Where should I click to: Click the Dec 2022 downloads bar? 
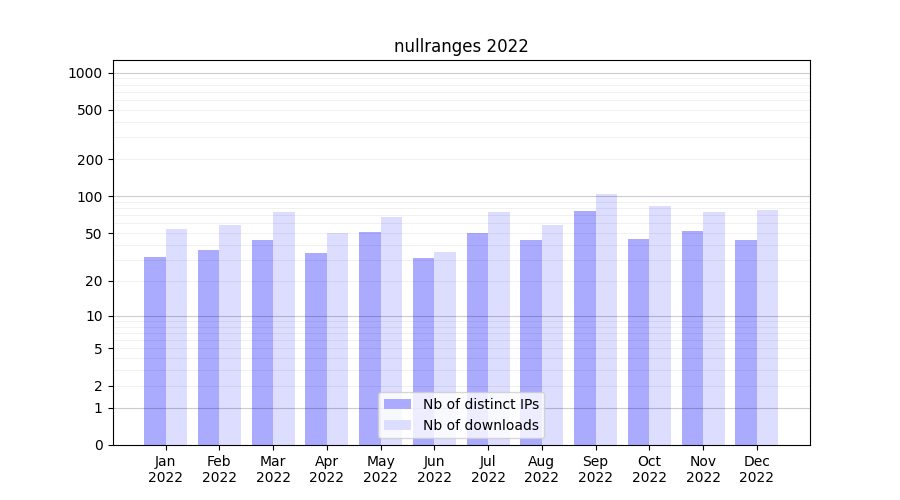click(x=767, y=327)
